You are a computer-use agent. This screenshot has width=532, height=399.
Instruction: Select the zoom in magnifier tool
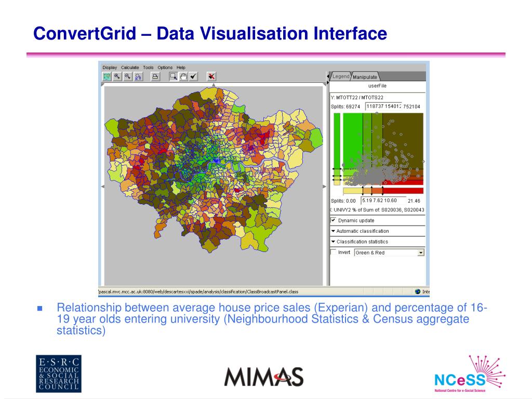click(x=117, y=77)
